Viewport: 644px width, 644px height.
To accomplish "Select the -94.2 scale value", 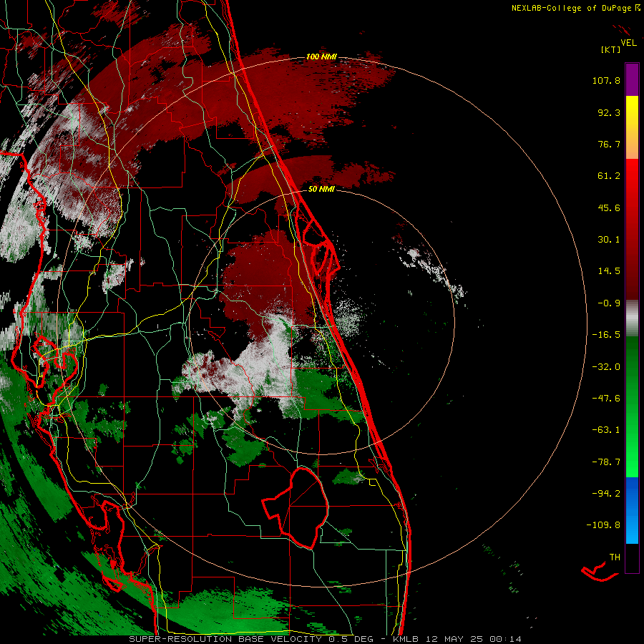I will pos(606,493).
